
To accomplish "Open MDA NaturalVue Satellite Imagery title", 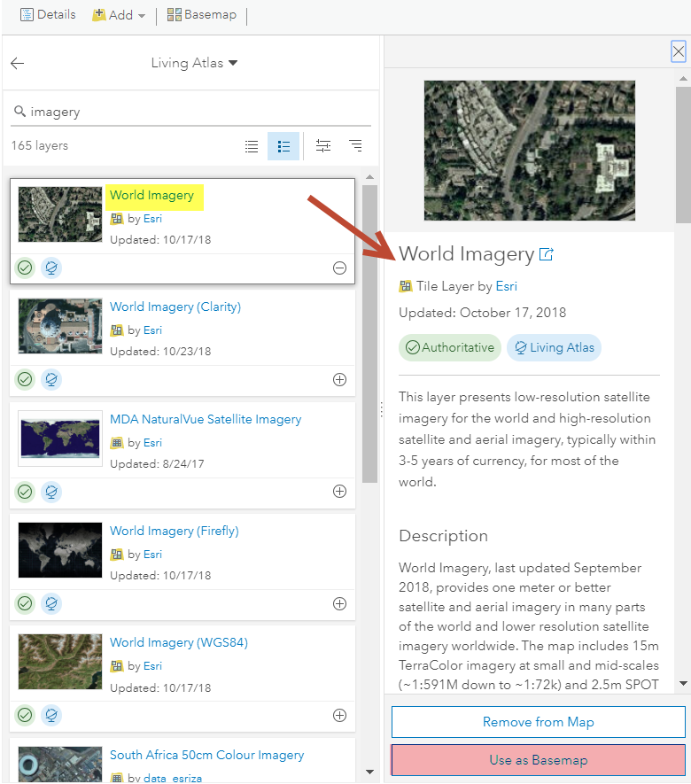I will [x=206, y=419].
